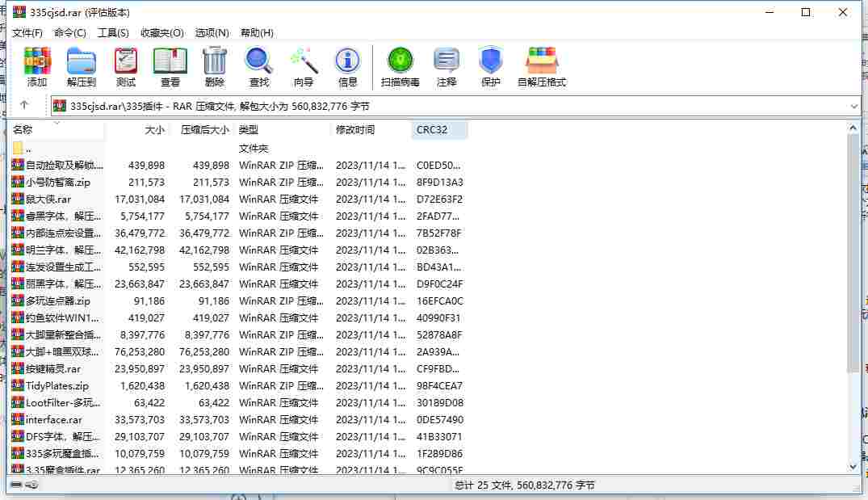Screen dimensions: 868x500
Task: Select the file 春黑字体，解压...
Action: click(63, 216)
